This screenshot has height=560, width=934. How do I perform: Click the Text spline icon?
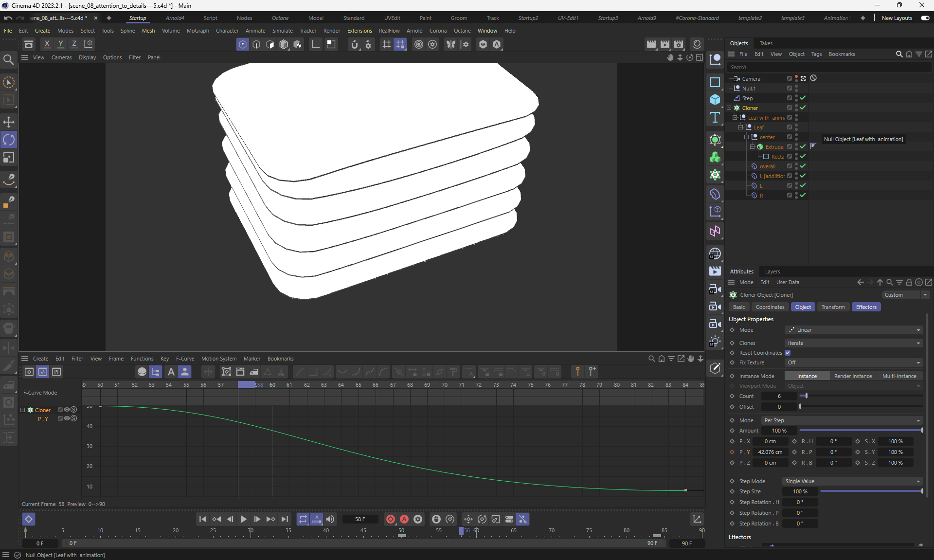tap(715, 117)
